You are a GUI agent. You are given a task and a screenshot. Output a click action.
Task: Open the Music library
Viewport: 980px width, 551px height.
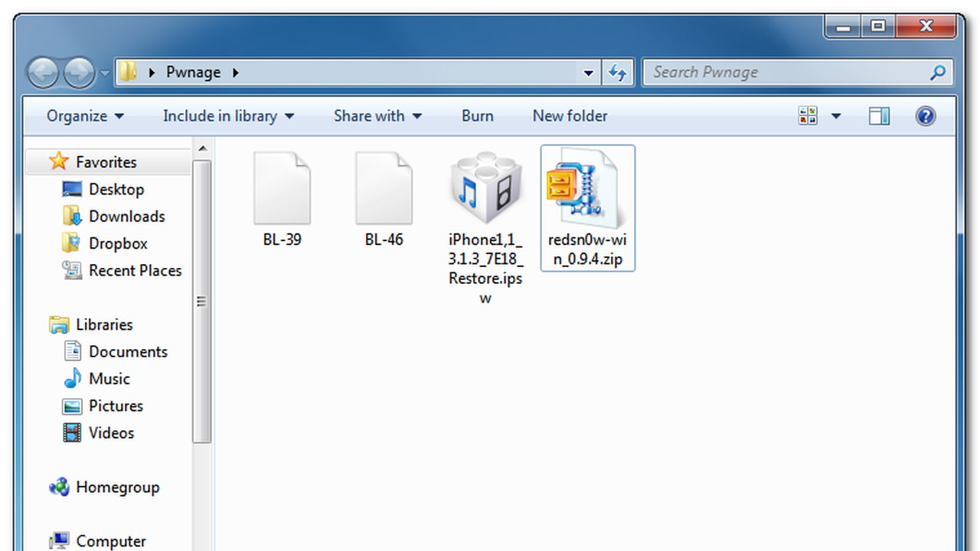[x=109, y=379]
